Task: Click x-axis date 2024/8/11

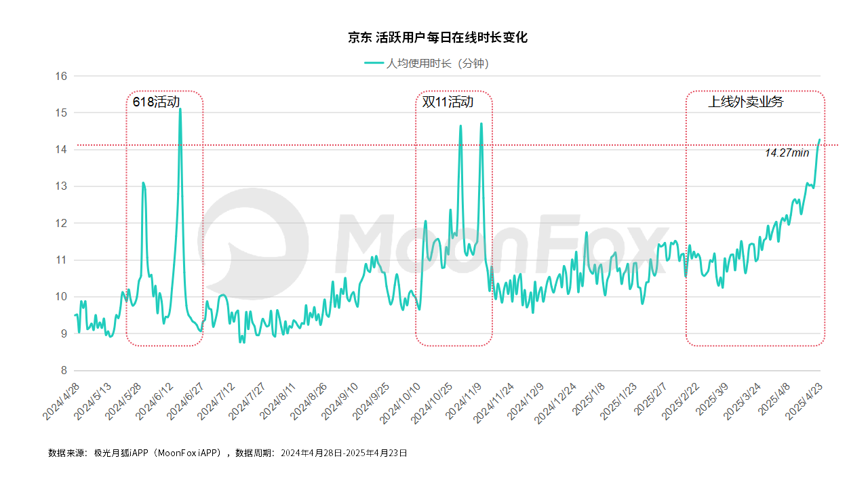Action: click(278, 401)
